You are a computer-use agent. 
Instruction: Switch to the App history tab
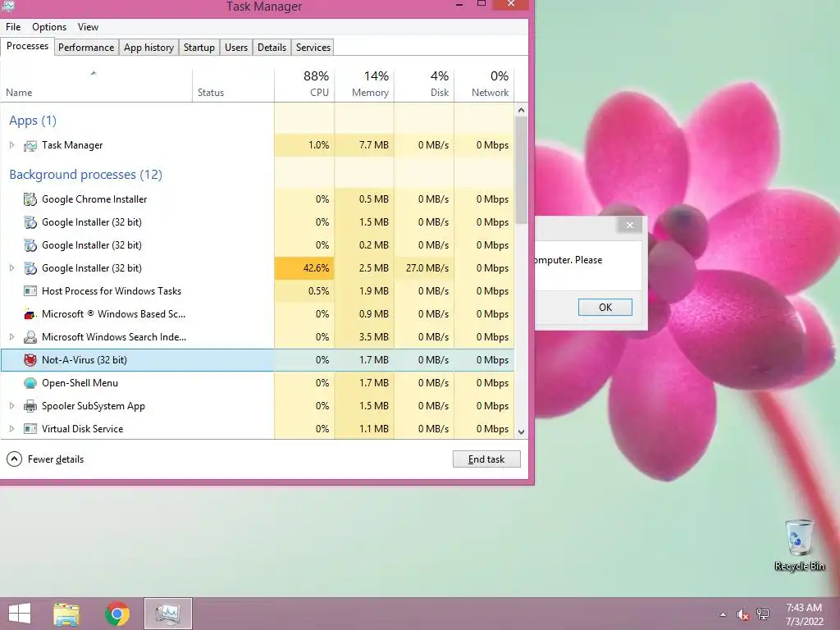[x=149, y=47]
